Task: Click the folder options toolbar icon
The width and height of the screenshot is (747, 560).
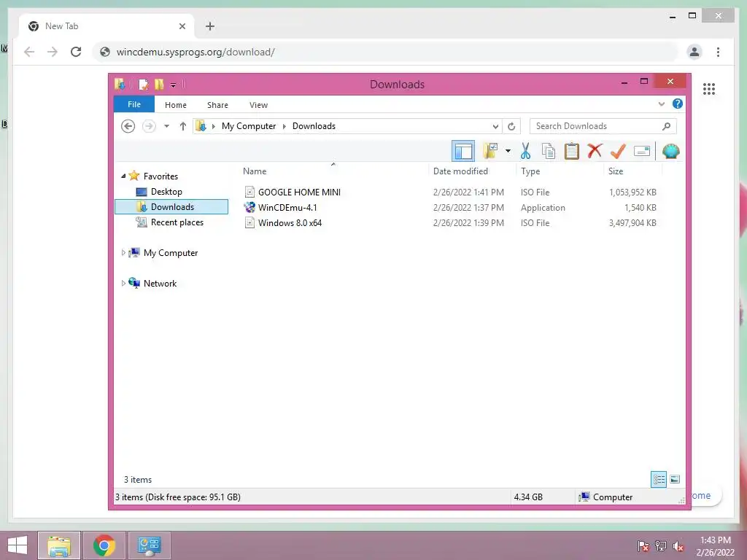Action: (x=490, y=152)
